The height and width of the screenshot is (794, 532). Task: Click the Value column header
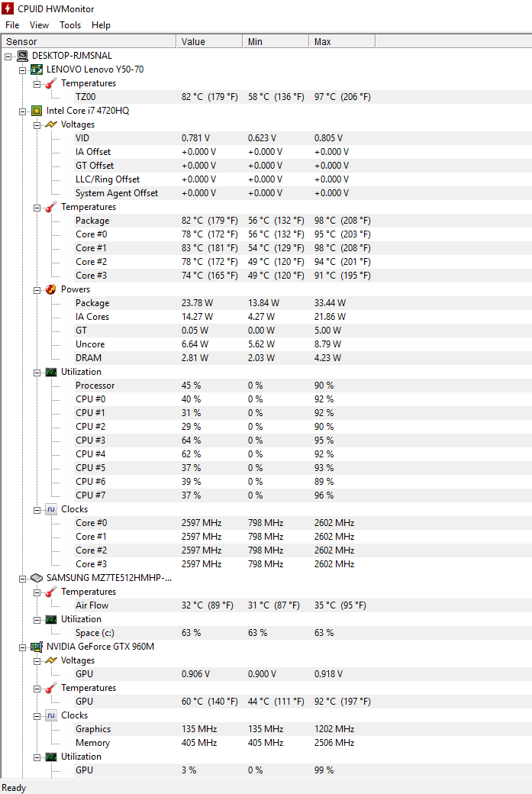click(x=209, y=41)
